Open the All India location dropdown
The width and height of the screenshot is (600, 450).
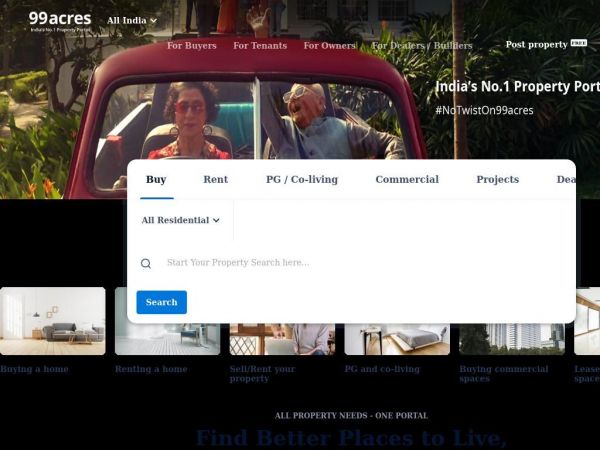pyautogui.click(x=132, y=20)
